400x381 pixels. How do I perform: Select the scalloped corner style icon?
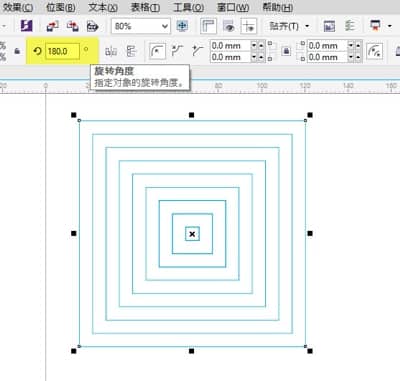(177, 51)
